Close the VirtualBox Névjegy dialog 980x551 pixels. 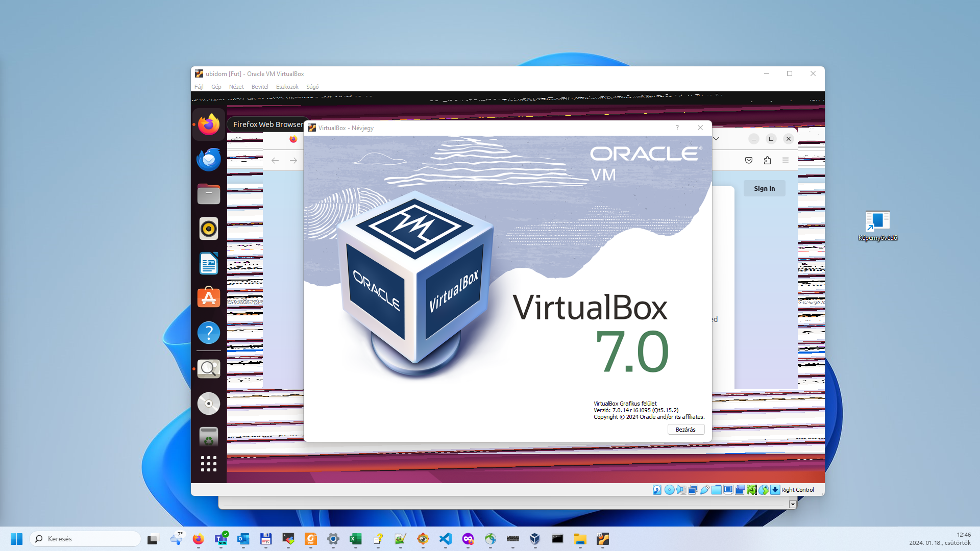click(x=700, y=128)
